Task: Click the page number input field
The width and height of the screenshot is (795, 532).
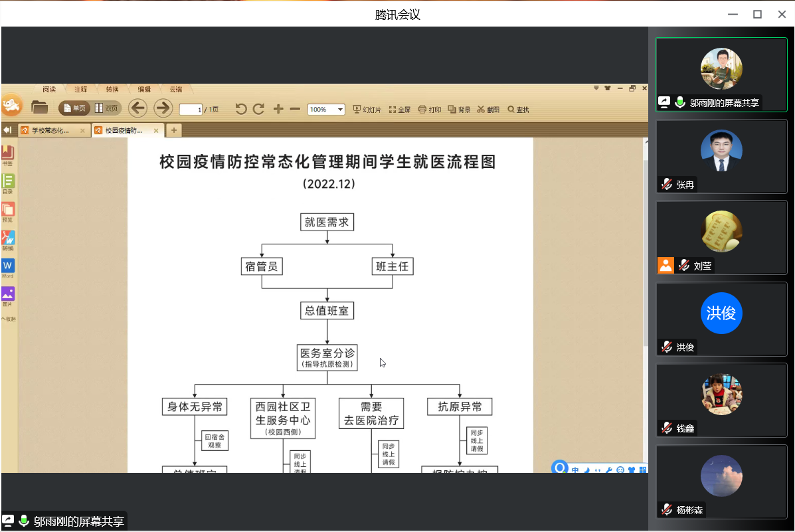Action: click(x=191, y=110)
